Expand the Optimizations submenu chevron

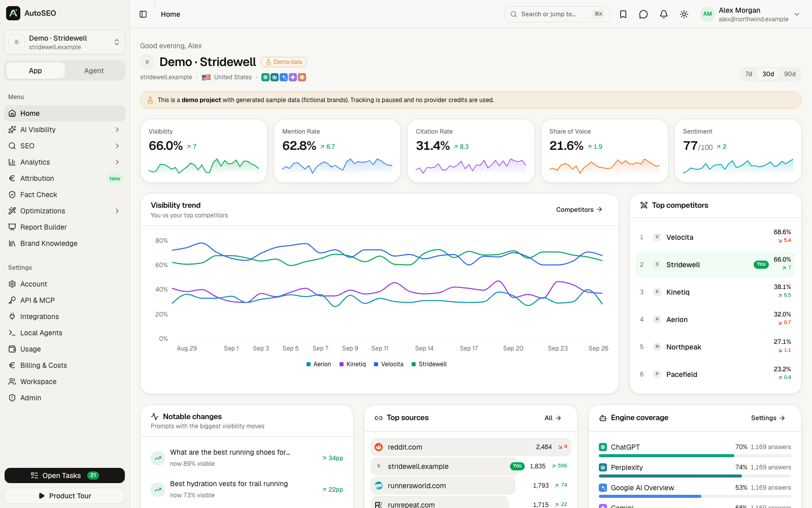(x=117, y=211)
